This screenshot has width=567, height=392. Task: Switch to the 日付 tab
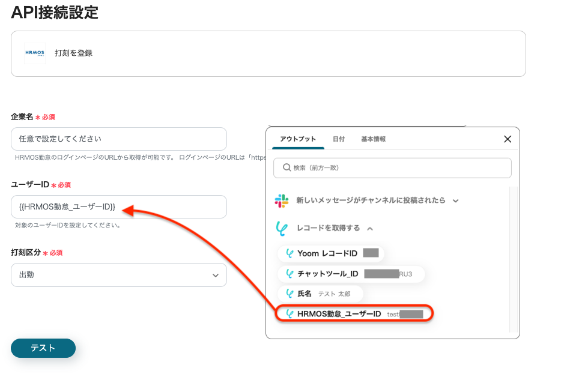click(339, 139)
